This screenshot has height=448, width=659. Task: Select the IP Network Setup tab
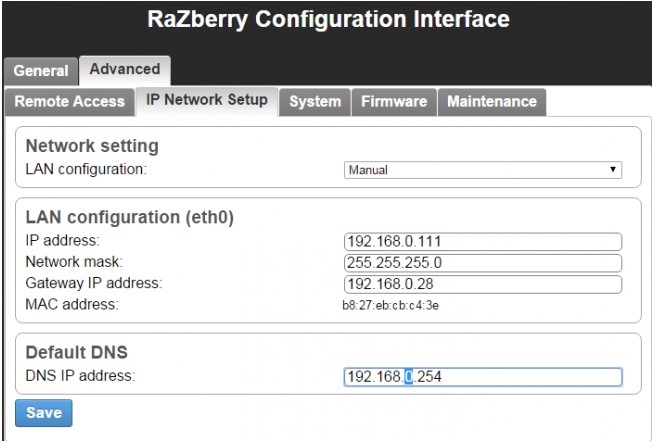point(207,100)
